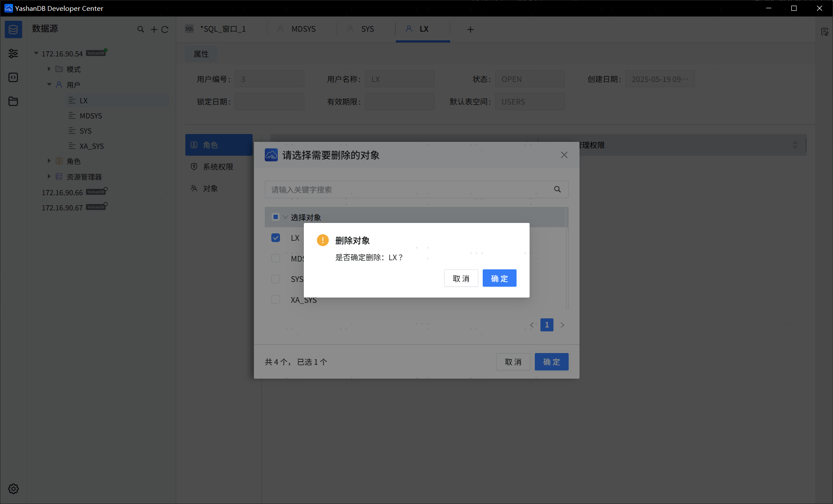
Task: Click the plus icon to add data source
Action: coord(154,29)
